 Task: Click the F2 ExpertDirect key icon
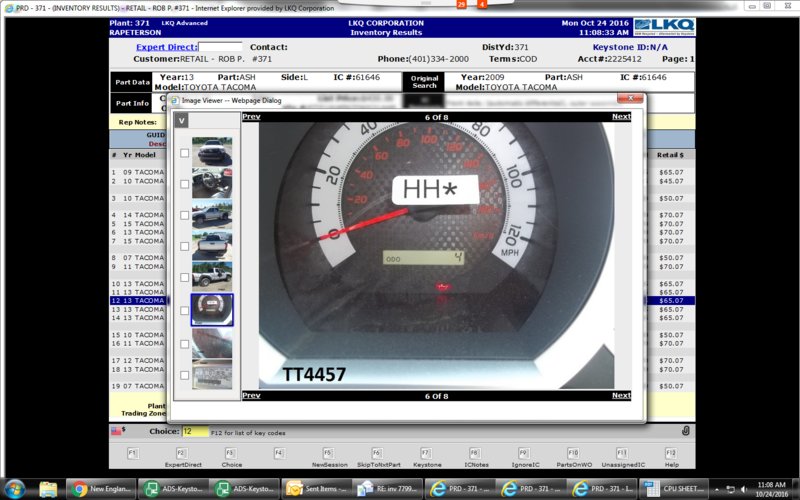[x=182, y=453]
